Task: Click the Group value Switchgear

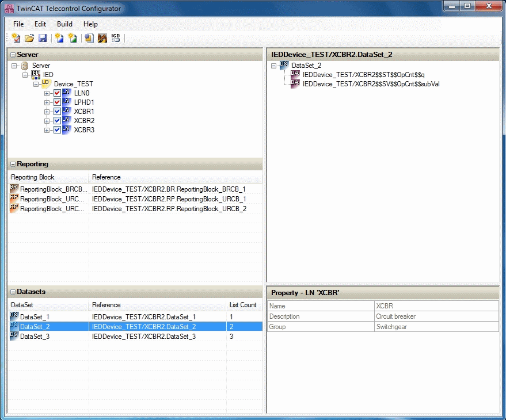Action: pos(436,327)
